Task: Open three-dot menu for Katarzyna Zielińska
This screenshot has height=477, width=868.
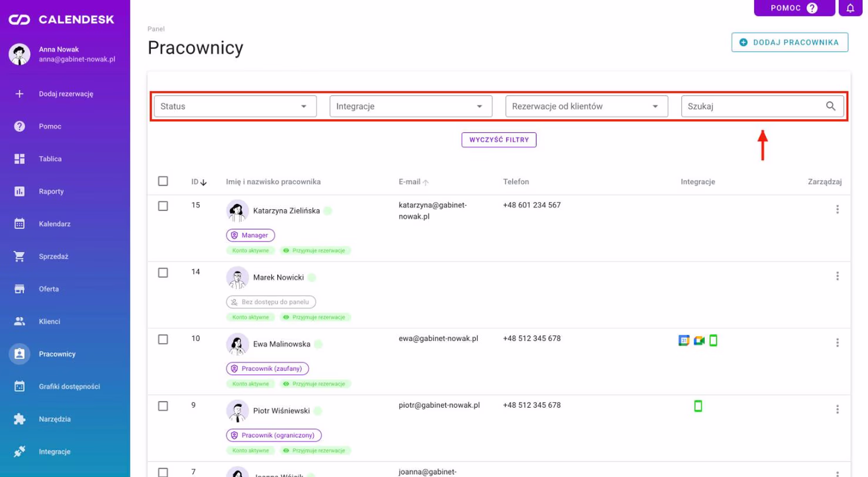Action: [x=837, y=210]
